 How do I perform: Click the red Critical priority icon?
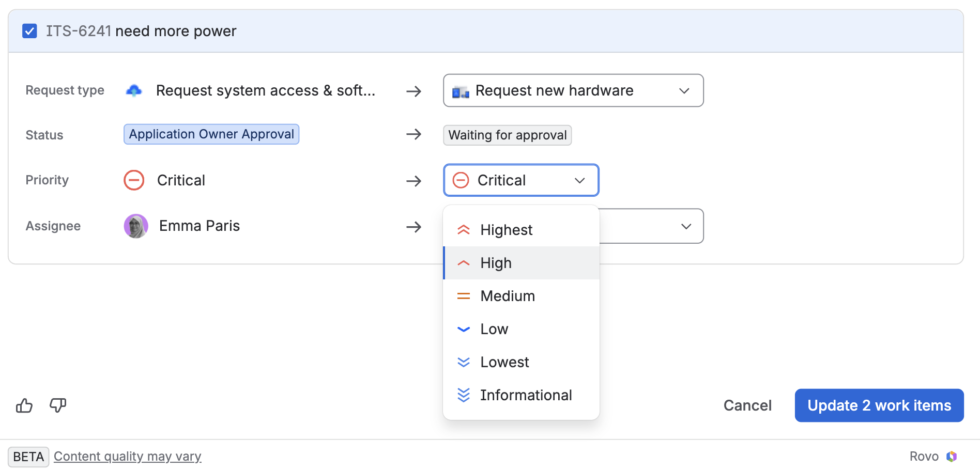point(134,180)
